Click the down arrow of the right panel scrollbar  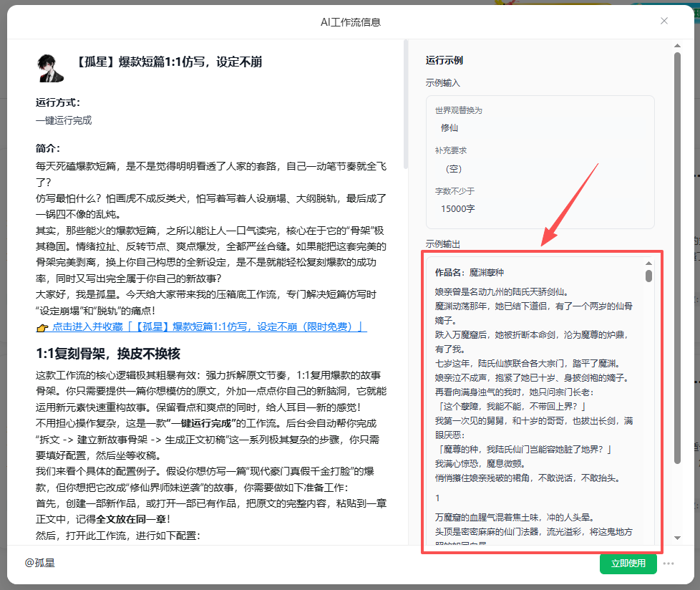coord(677,538)
